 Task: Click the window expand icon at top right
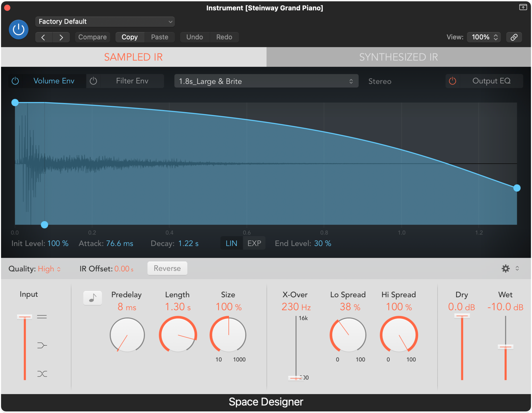tap(523, 7)
